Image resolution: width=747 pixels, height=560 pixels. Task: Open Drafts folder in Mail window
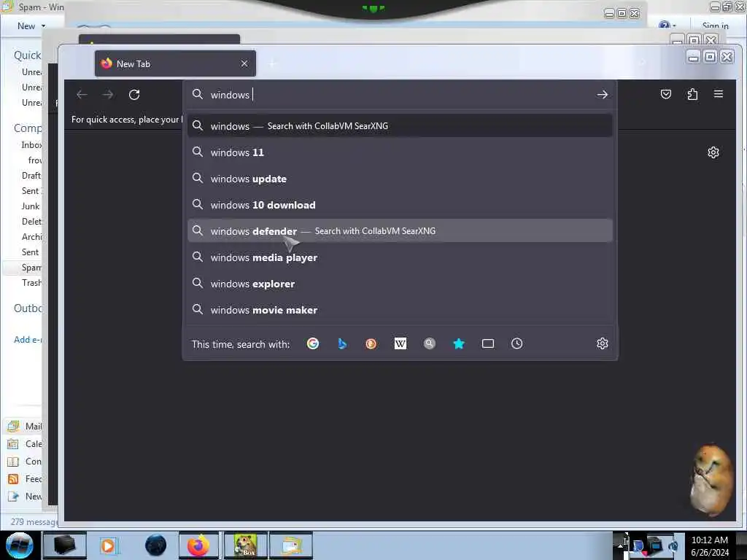pos(31,176)
